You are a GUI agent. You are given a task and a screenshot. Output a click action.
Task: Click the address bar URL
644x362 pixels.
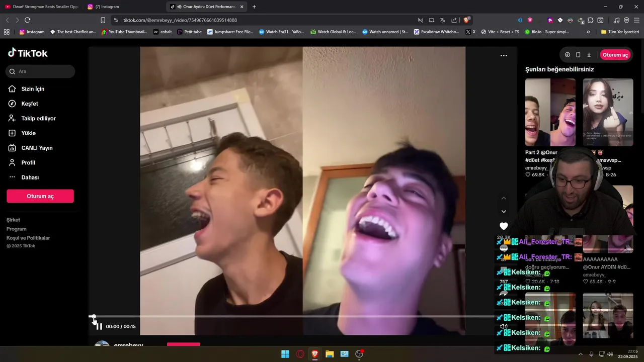coord(180,20)
